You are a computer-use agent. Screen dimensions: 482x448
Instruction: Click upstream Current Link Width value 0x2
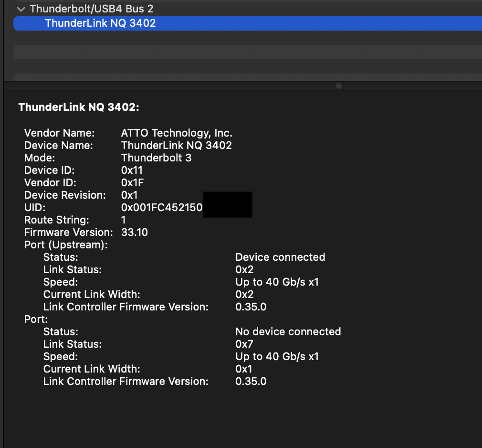click(244, 295)
